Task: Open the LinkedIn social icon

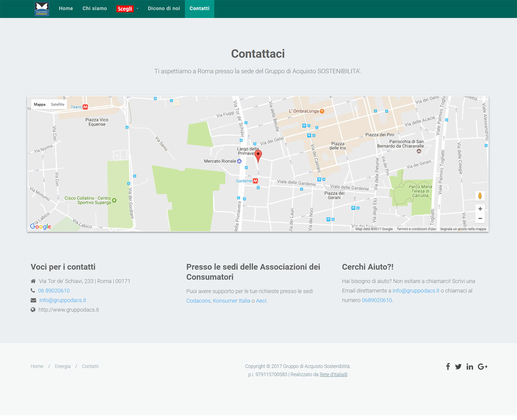Action: pyautogui.click(x=470, y=367)
